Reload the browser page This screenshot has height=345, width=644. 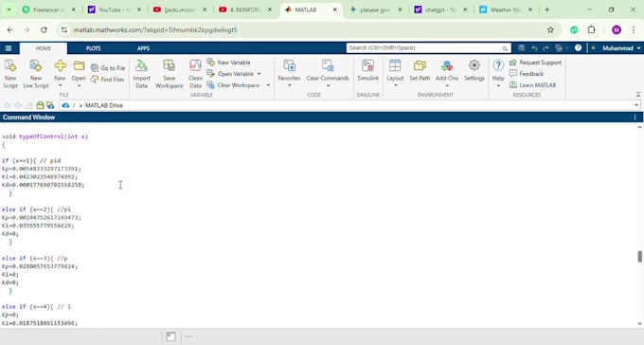point(44,29)
